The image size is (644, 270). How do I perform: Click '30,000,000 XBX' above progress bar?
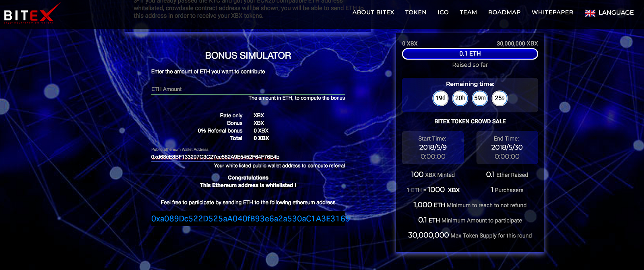coord(517,43)
